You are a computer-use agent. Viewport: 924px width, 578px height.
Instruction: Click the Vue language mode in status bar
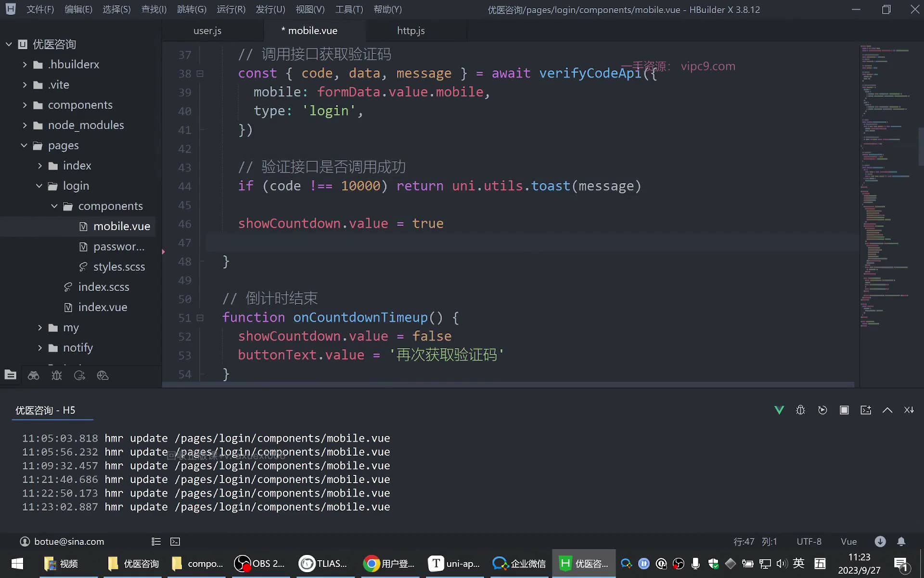(x=849, y=541)
